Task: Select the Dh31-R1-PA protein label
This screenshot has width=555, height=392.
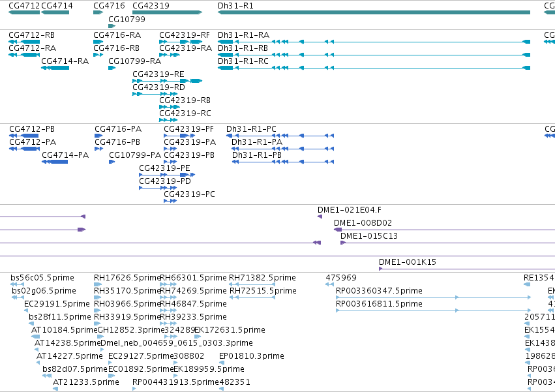Action: point(257,142)
